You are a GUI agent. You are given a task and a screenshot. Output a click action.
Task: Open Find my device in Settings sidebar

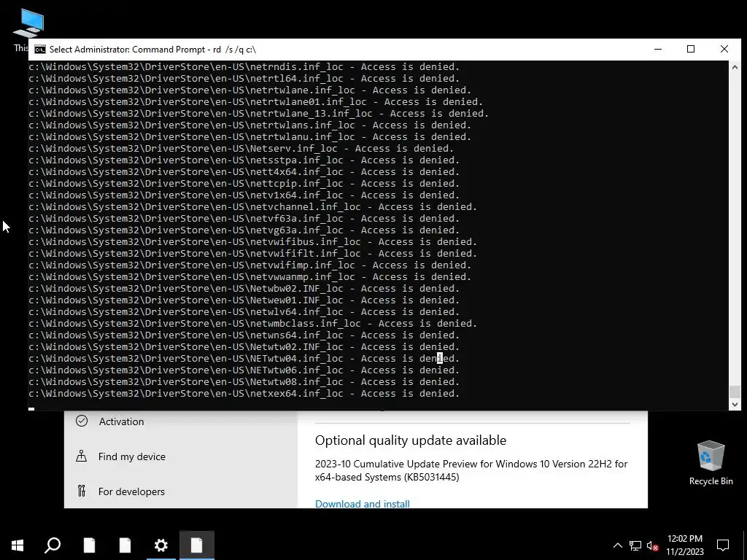coord(132,456)
